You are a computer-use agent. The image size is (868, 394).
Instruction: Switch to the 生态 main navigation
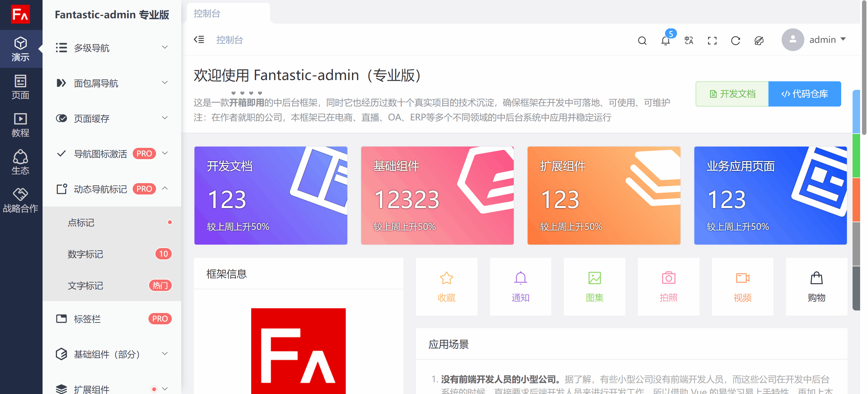pos(20,162)
